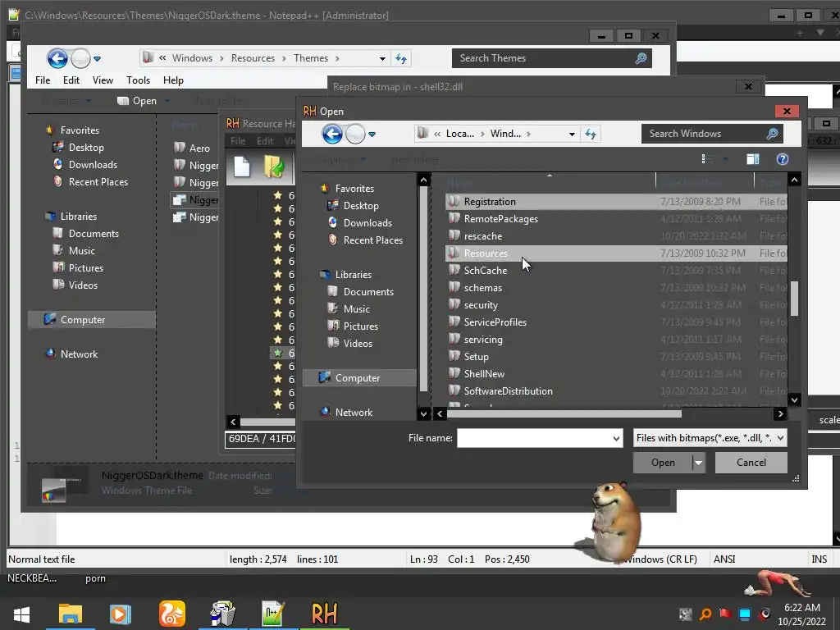
Task: Select Desktop in Open dialog favorites
Action: click(361, 206)
